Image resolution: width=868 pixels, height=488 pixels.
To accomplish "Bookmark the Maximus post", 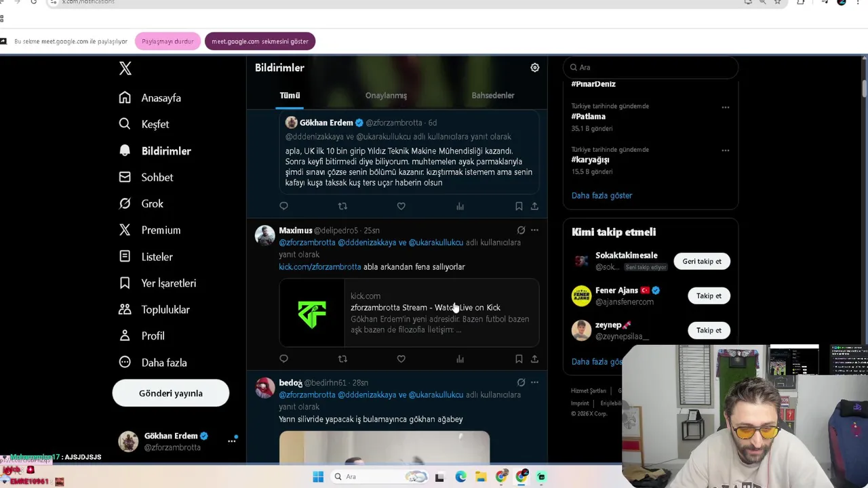I will click(x=519, y=359).
